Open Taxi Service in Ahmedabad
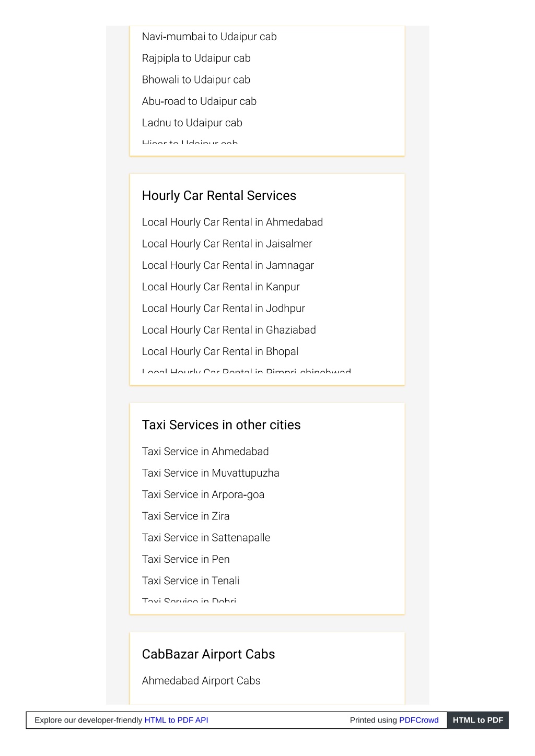 [x=205, y=451]
